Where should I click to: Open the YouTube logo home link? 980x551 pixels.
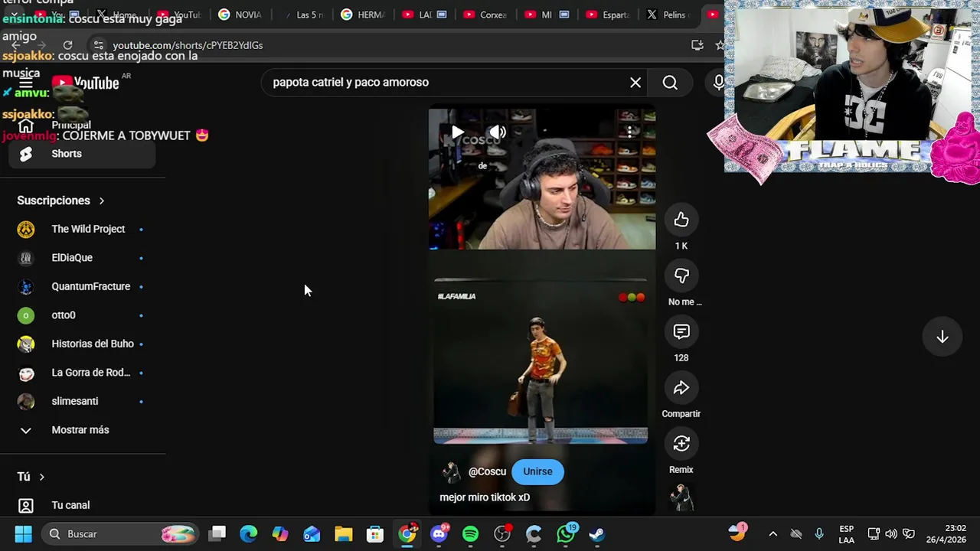[86, 83]
